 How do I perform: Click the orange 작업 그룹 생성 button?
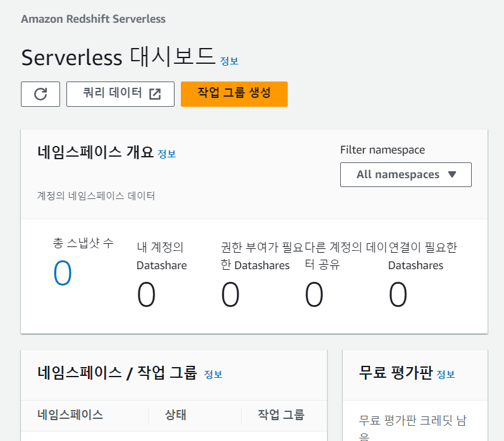click(x=234, y=94)
